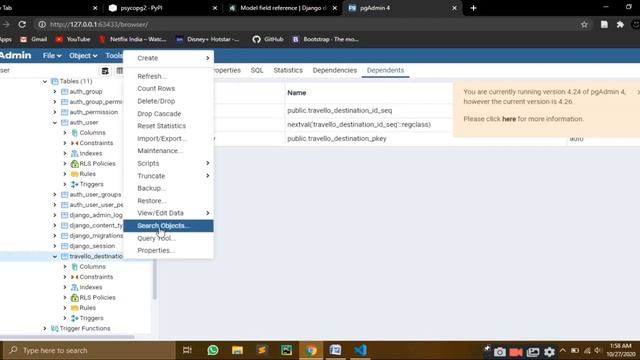Viewport: 640px width, 360px height.
Task: Click the camera icon in system tray
Action: (499, 352)
